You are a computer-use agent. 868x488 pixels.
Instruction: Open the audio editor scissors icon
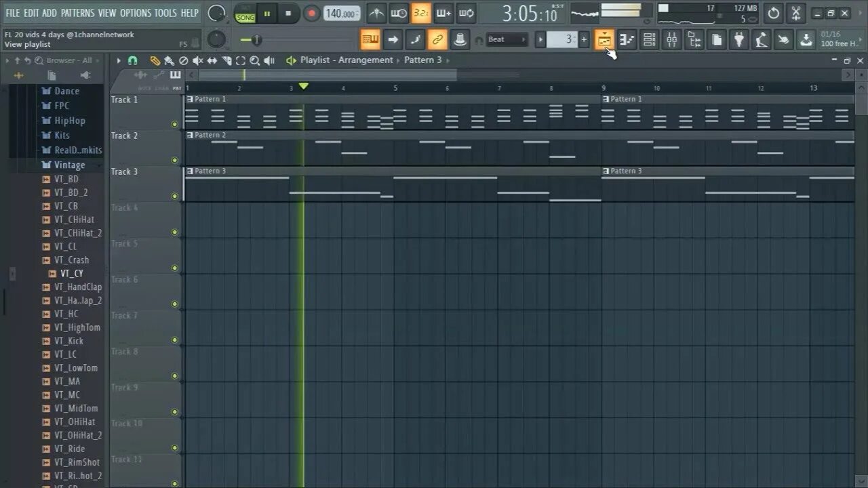(x=796, y=13)
